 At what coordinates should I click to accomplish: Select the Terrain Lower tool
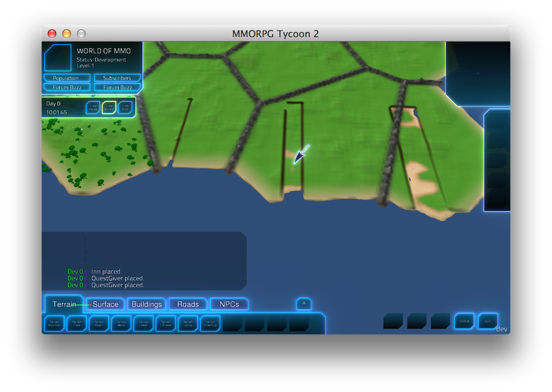click(143, 324)
